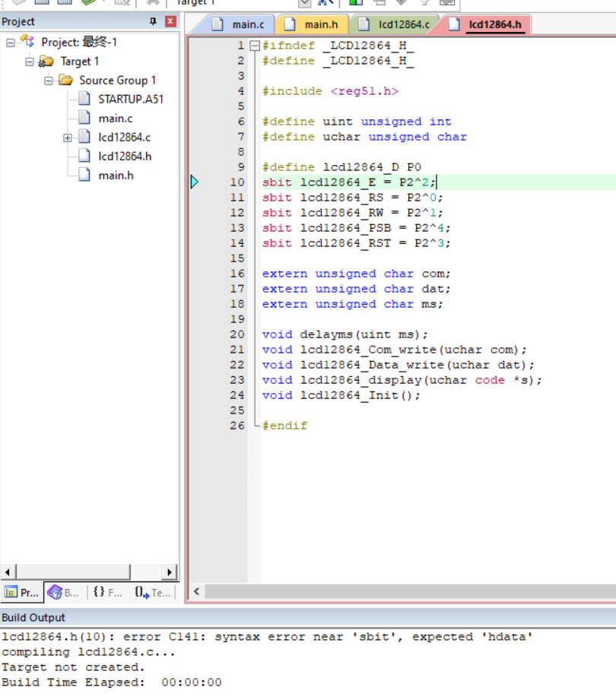616x700 pixels.
Task: Click the '#define uint unsigned int' line
Action: click(357, 122)
